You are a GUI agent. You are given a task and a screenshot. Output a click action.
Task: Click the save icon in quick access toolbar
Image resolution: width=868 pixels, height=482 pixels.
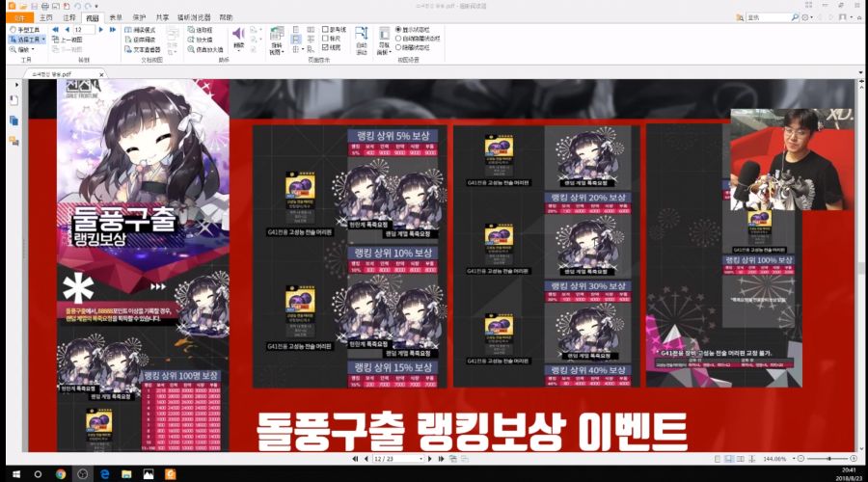(x=35, y=6)
